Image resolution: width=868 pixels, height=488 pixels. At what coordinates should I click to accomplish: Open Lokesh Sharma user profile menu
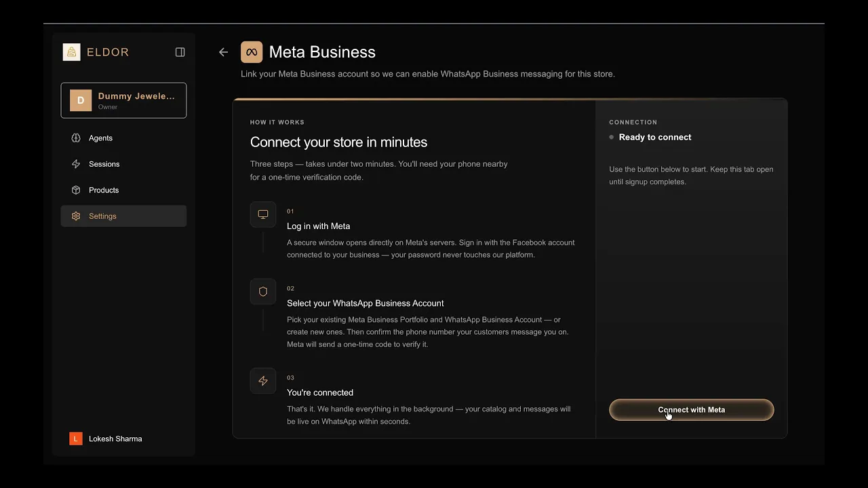point(123,439)
